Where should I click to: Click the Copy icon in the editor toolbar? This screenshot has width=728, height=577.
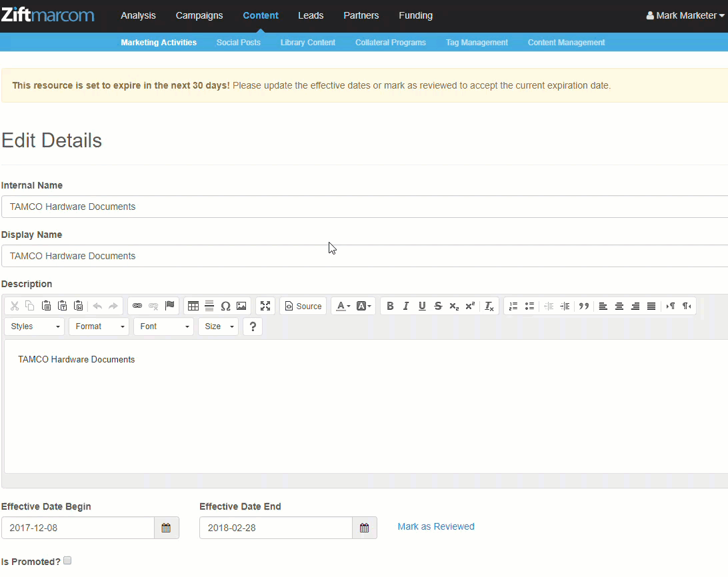(x=30, y=306)
